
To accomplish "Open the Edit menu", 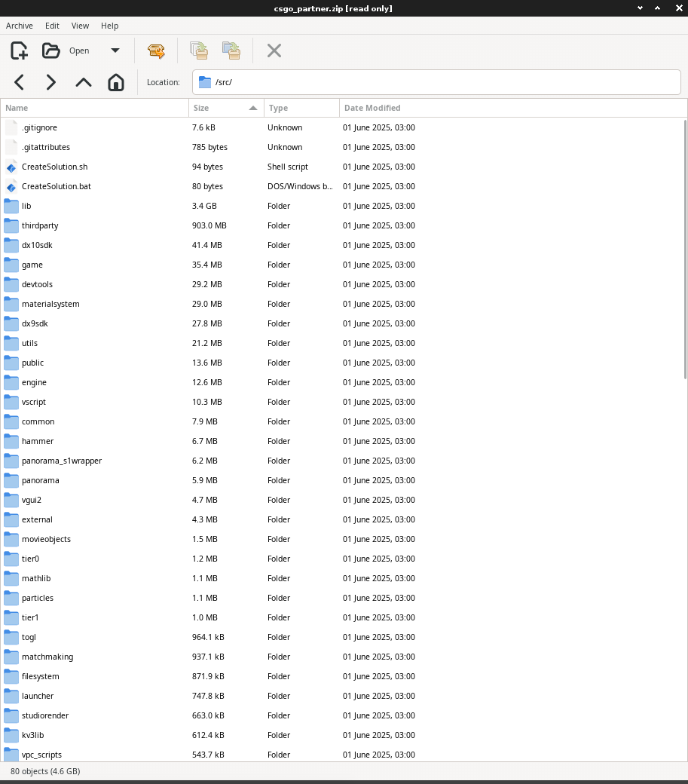I will (x=52, y=26).
